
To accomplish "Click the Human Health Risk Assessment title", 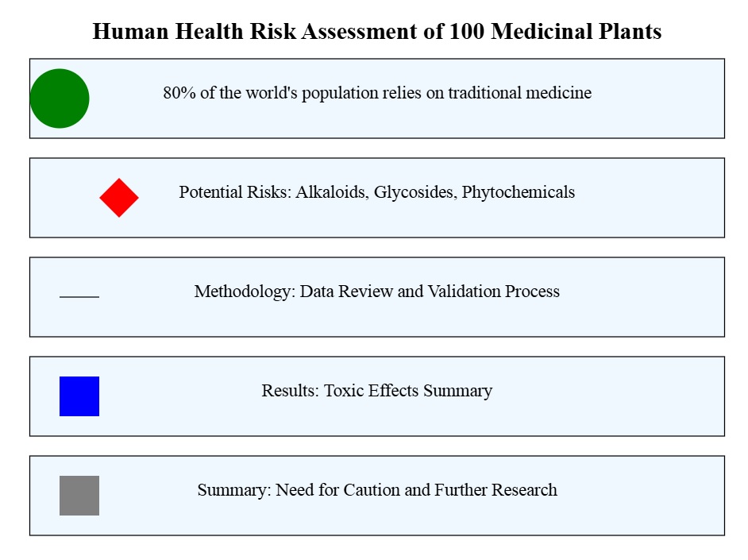I will (377, 32).
